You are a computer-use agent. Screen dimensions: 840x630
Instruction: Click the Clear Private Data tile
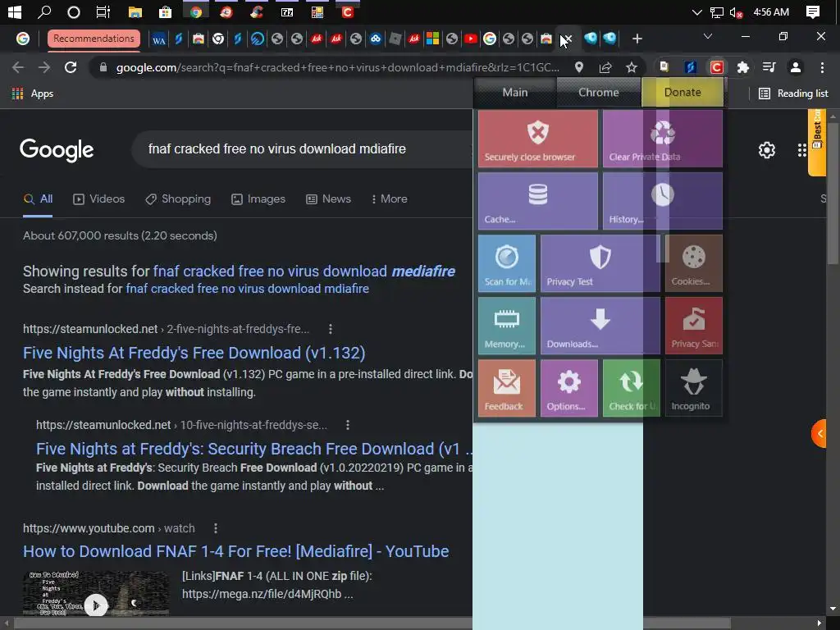pyautogui.click(x=662, y=139)
